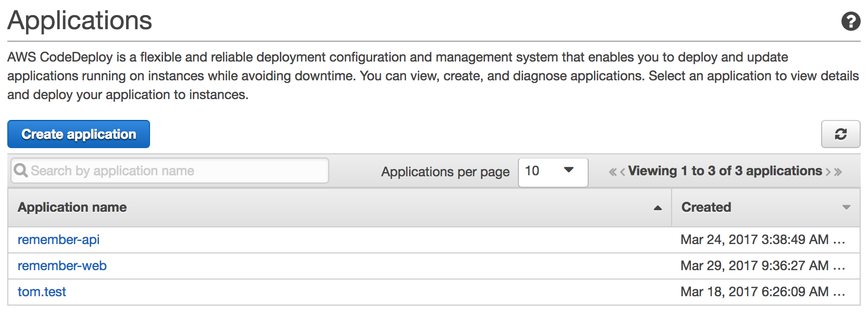Focus the Search by application name field
The image size is (868, 315).
170,171
